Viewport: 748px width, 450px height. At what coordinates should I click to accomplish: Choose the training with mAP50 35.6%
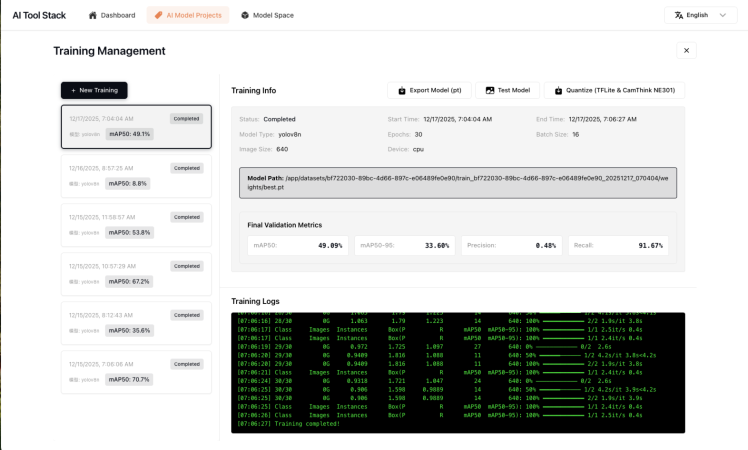click(x=136, y=323)
